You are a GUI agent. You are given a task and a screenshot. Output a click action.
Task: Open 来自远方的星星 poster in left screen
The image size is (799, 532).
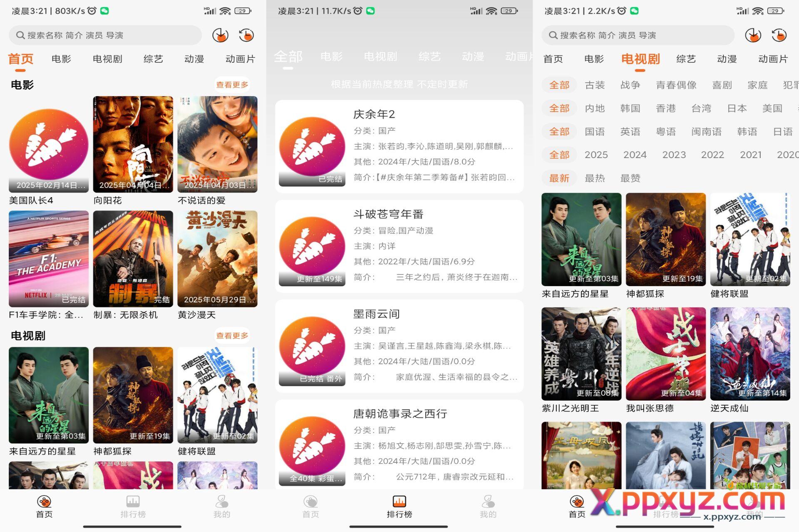pyautogui.click(x=49, y=395)
